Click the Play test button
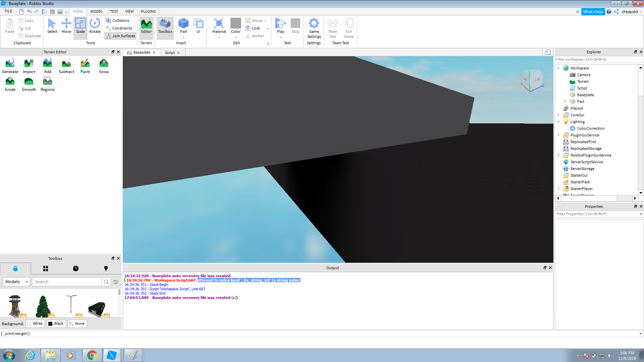Viewport: 644px width, 362px height. pyautogui.click(x=280, y=24)
